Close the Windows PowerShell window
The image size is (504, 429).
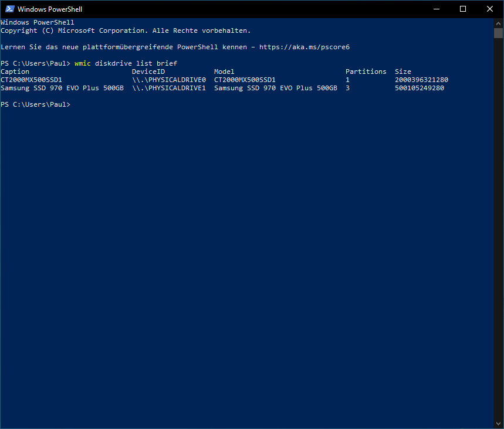[x=489, y=9]
